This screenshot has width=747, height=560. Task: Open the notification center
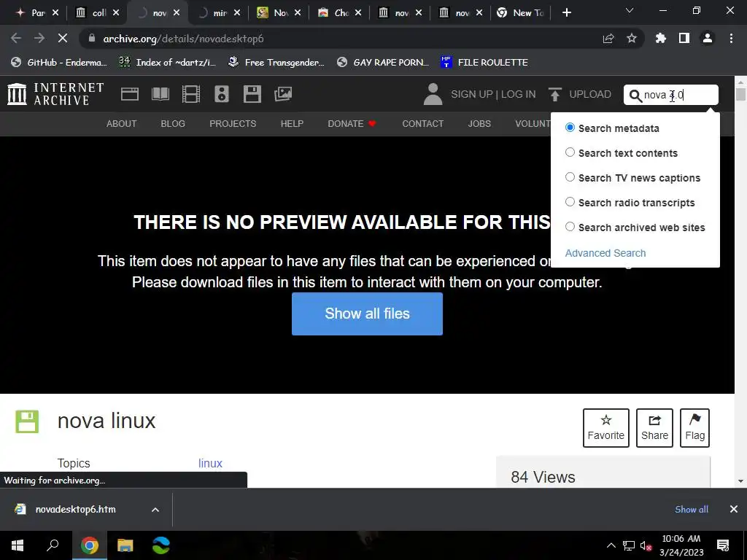pyautogui.click(x=723, y=545)
